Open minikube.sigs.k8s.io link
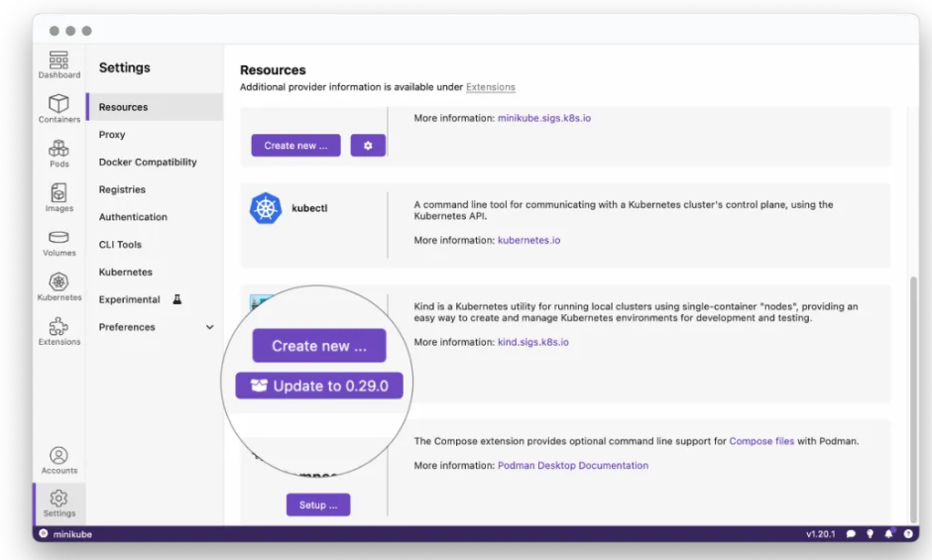The image size is (932, 560). (544, 118)
